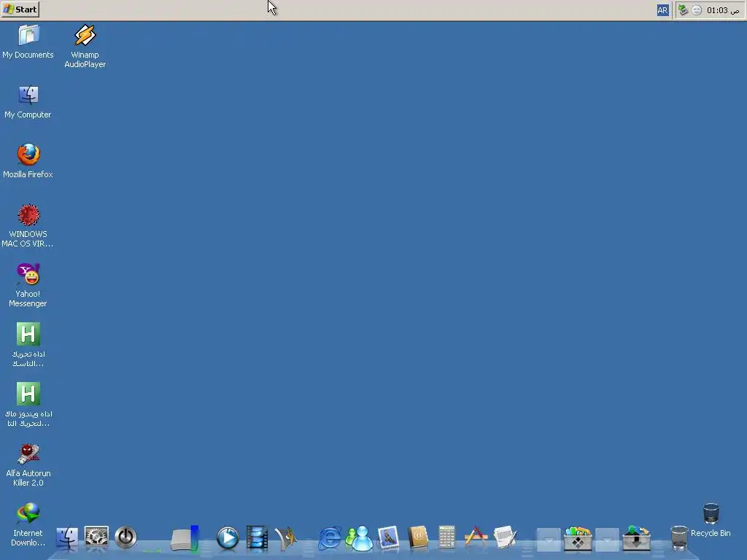Click the 01:03 clock in tray
Screen dimensions: 747x560
click(723, 10)
